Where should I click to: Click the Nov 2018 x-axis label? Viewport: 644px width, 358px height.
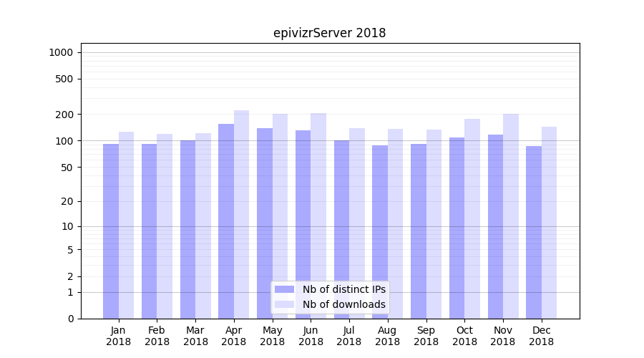pyautogui.click(x=503, y=336)
